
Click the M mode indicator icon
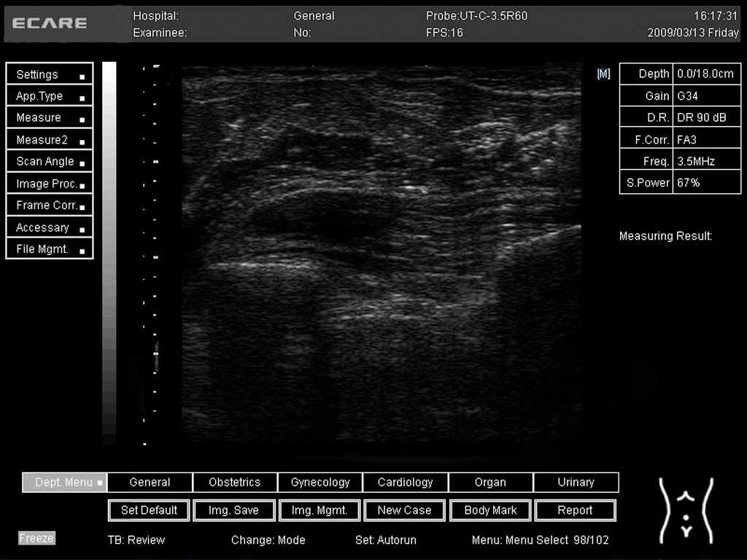603,74
